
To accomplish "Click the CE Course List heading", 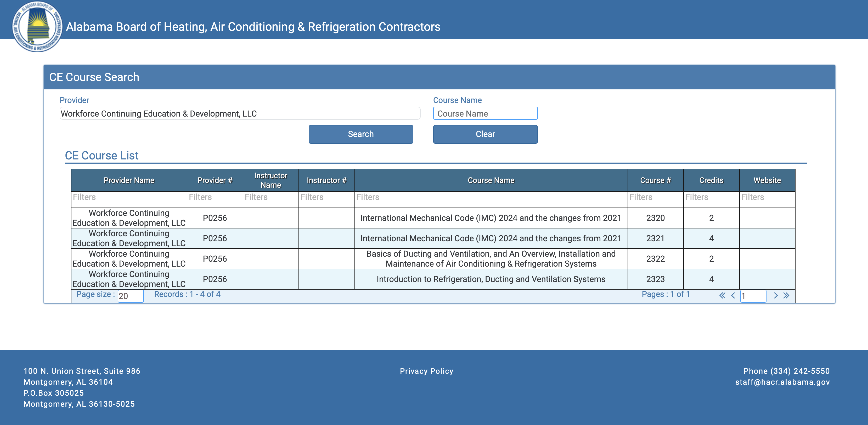I will [x=102, y=156].
